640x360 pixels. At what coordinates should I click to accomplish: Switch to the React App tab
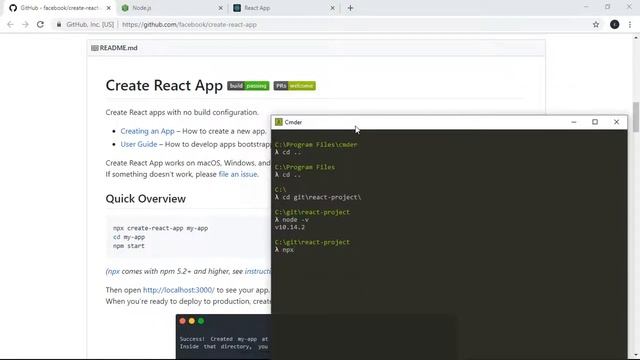pos(283,8)
